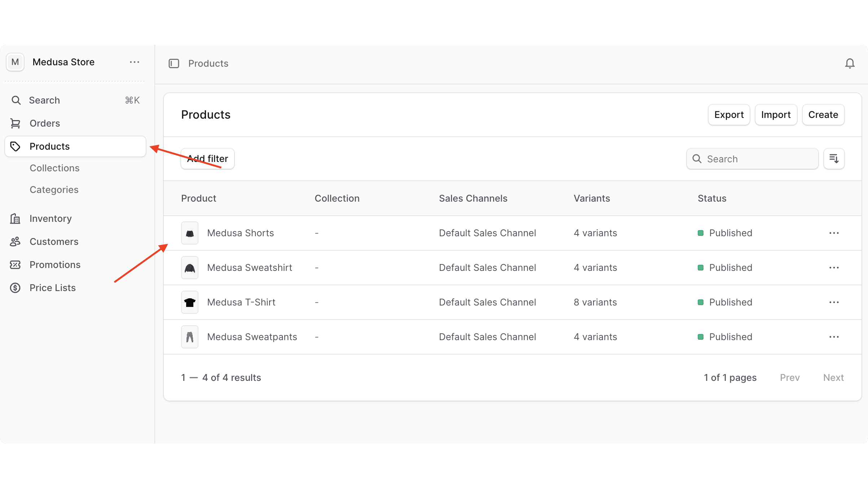Open the row actions menu for Medusa Shorts
The image size is (868, 488).
(834, 233)
